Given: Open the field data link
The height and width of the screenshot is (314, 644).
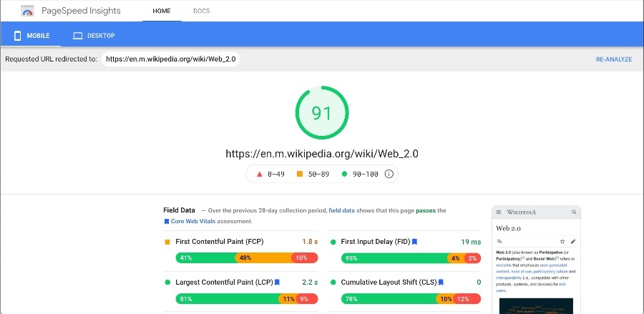Looking at the screenshot, I should (341, 210).
